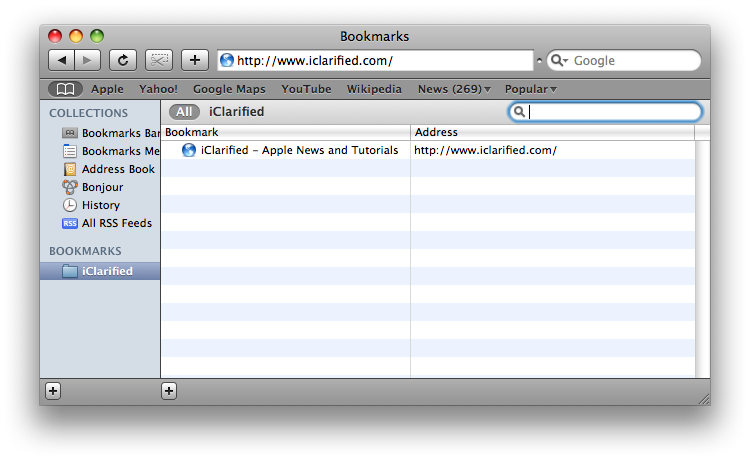Viewport: 750px width, 460px height.
Task: Expand the News (269) bookmarks dropdown
Action: pos(454,89)
